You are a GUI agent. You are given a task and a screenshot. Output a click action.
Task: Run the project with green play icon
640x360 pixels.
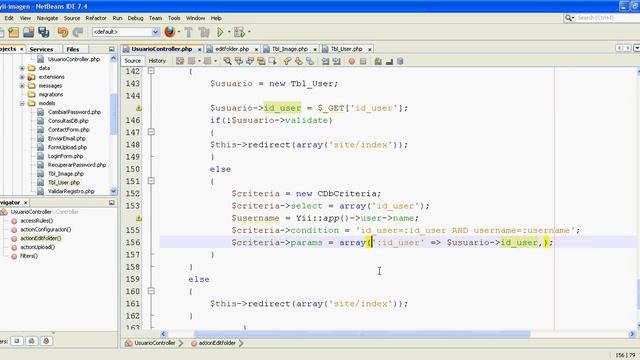click(220, 32)
